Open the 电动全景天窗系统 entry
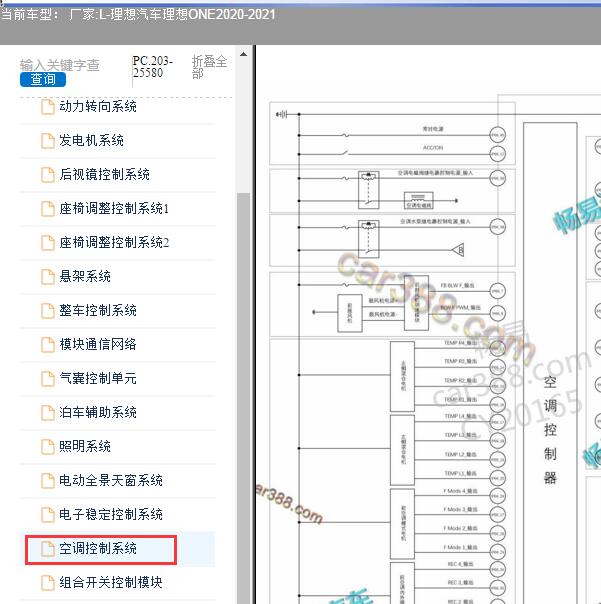Viewport: 601px width, 604px height. [x=111, y=480]
